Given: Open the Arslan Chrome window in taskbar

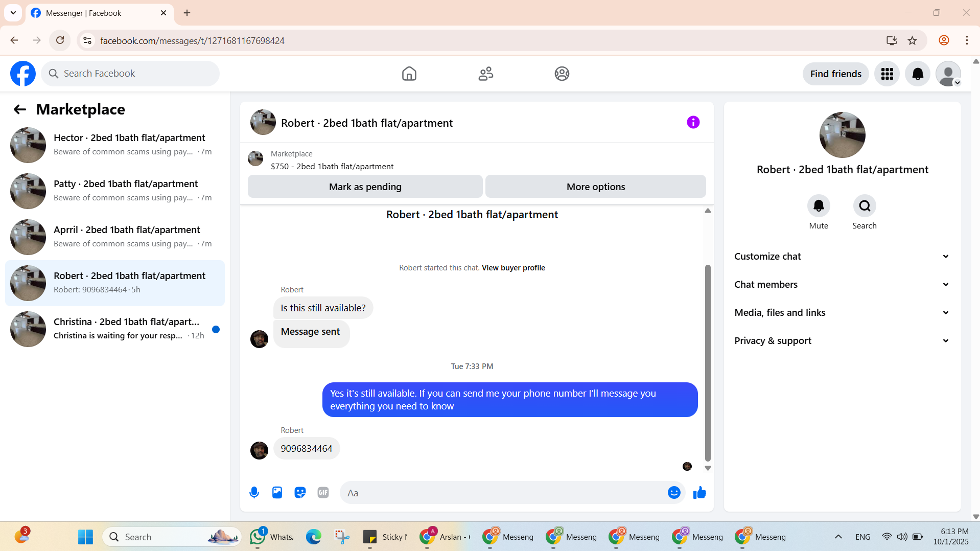Looking at the screenshot, I should coord(445,537).
